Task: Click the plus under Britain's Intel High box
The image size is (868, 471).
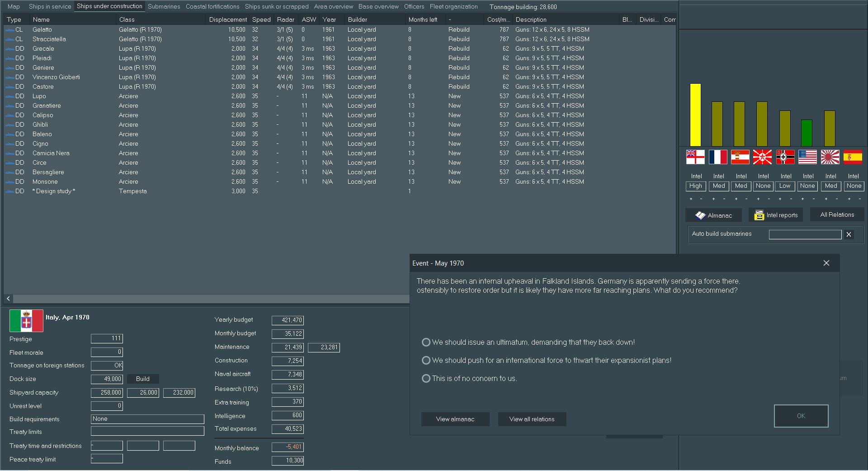Action: click(691, 199)
